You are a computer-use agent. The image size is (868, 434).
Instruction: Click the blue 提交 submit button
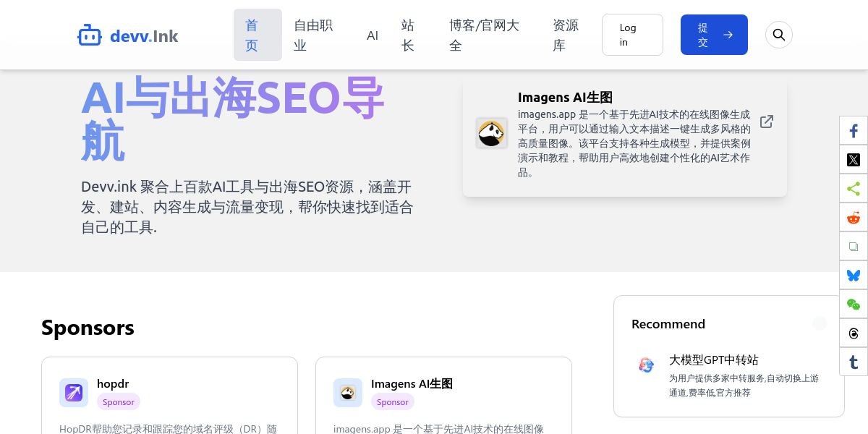point(714,35)
